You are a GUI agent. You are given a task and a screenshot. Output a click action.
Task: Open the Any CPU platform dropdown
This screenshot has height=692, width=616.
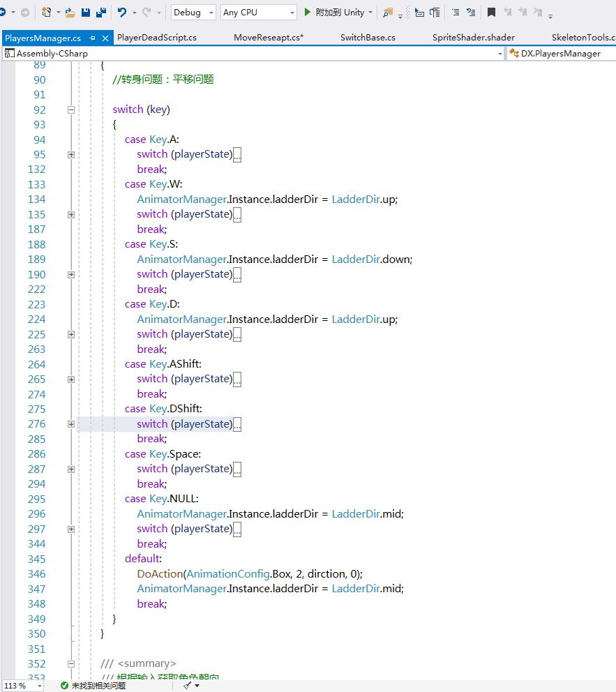tap(292, 13)
